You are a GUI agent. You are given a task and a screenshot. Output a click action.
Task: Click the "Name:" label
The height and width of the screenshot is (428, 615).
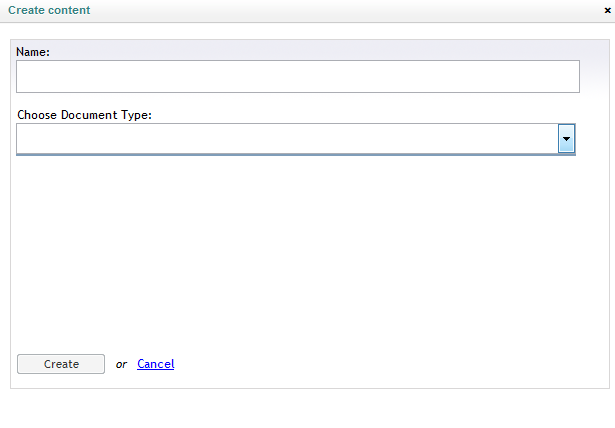33,52
